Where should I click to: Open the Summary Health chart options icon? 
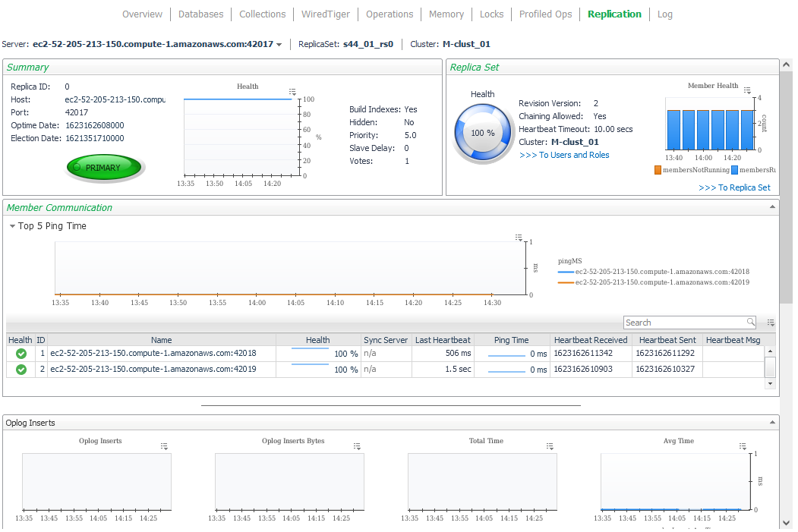292,92
